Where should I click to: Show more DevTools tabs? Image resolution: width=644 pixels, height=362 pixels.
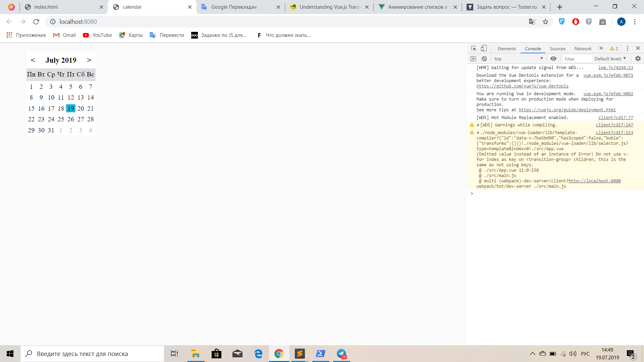(x=601, y=49)
